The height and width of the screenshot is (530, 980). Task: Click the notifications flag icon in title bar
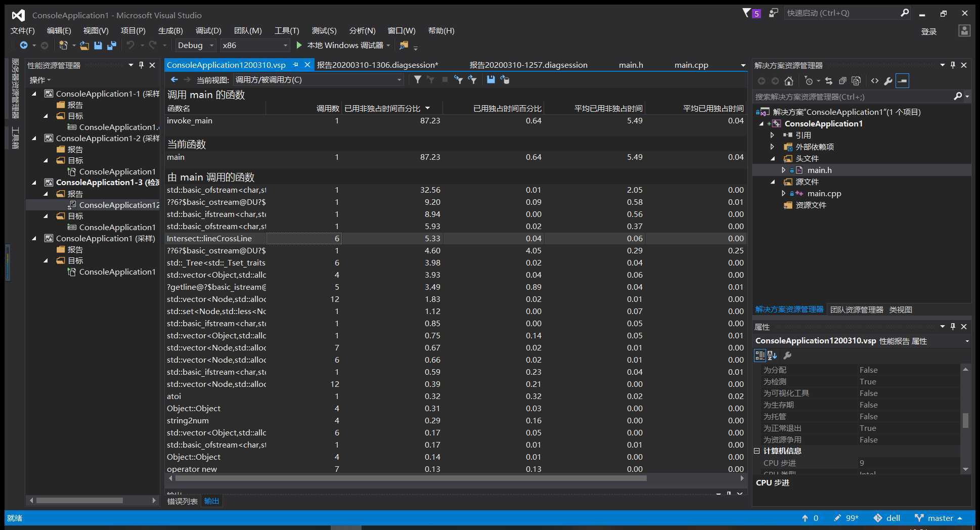point(746,13)
